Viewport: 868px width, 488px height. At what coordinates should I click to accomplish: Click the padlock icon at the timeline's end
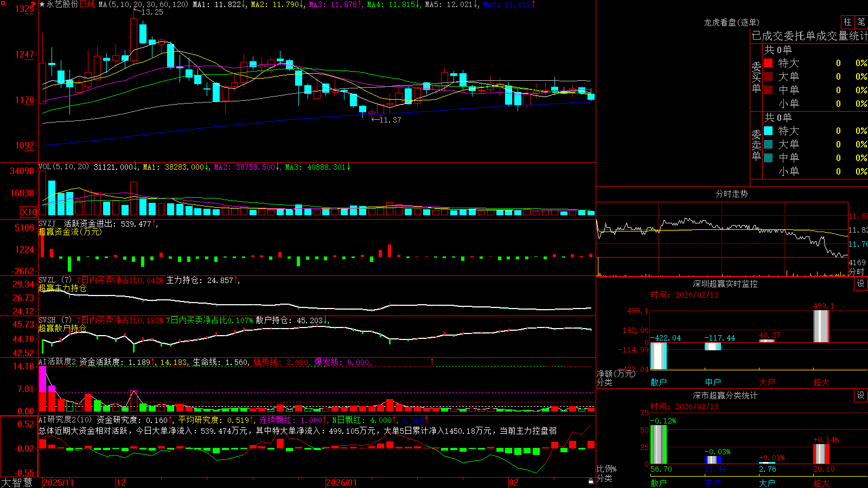coord(591,481)
